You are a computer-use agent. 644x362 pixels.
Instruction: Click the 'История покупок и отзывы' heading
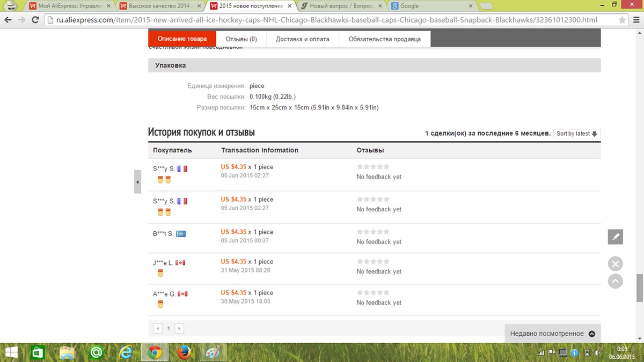click(x=201, y=132)
